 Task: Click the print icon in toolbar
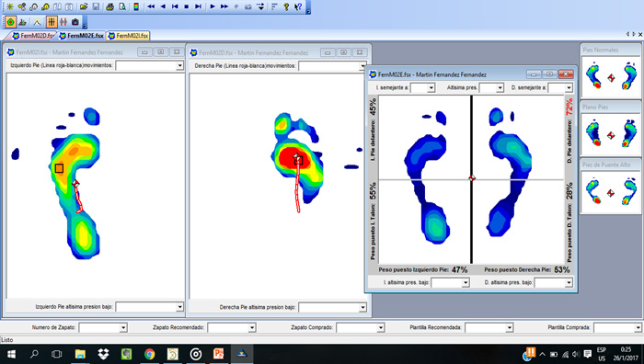coord(109,6)
